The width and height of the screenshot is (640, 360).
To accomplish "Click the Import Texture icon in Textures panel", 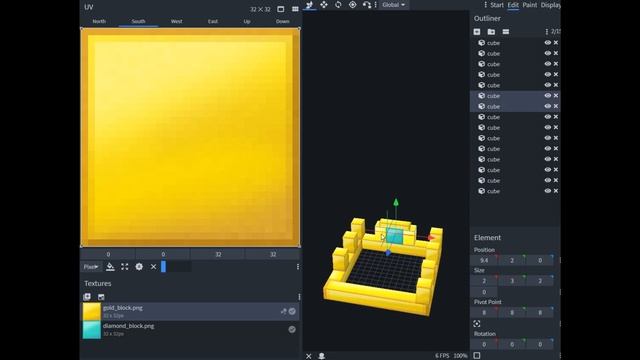I will tap(101, 297).
